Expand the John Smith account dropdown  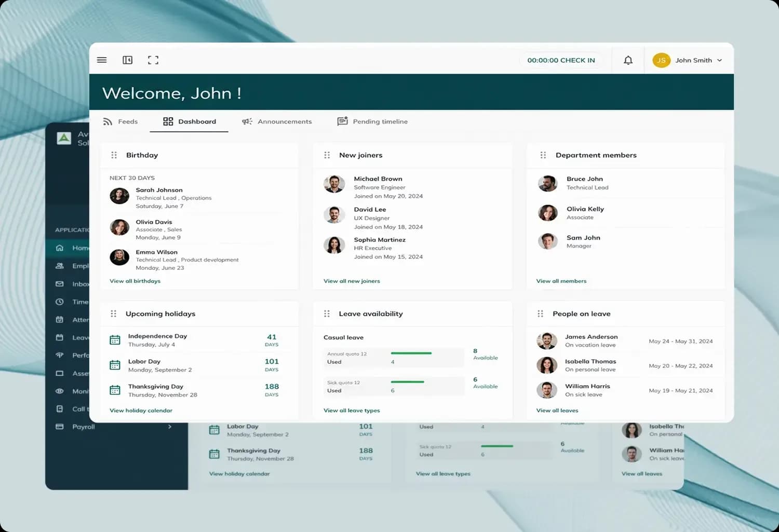[719, 60]
